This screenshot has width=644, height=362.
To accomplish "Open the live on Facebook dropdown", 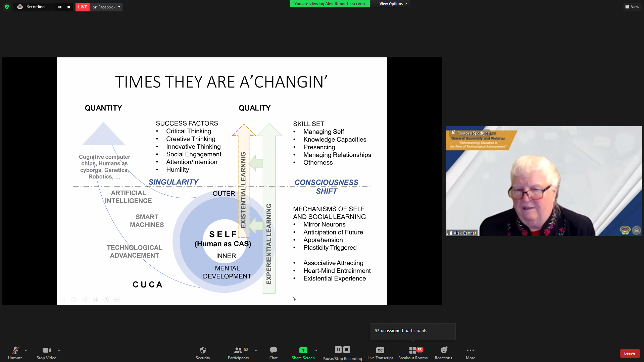I will pyautogui.click(x=106, y=7).
